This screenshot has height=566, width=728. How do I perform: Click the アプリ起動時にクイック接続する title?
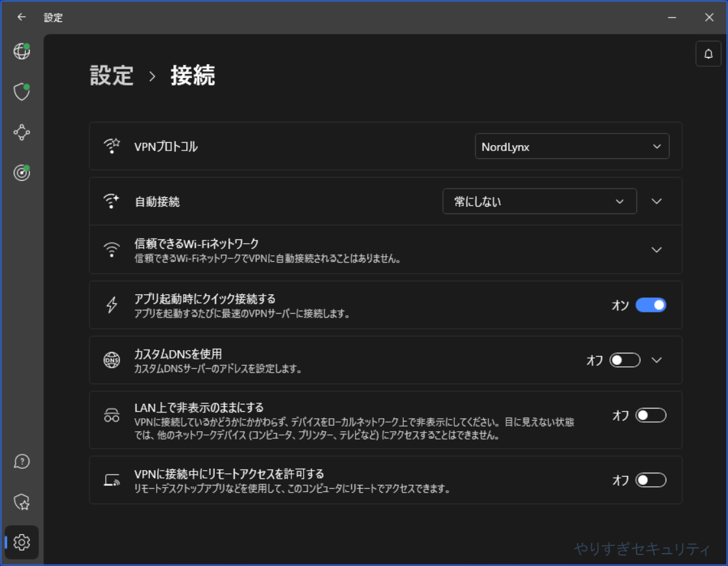pos(205,298)
